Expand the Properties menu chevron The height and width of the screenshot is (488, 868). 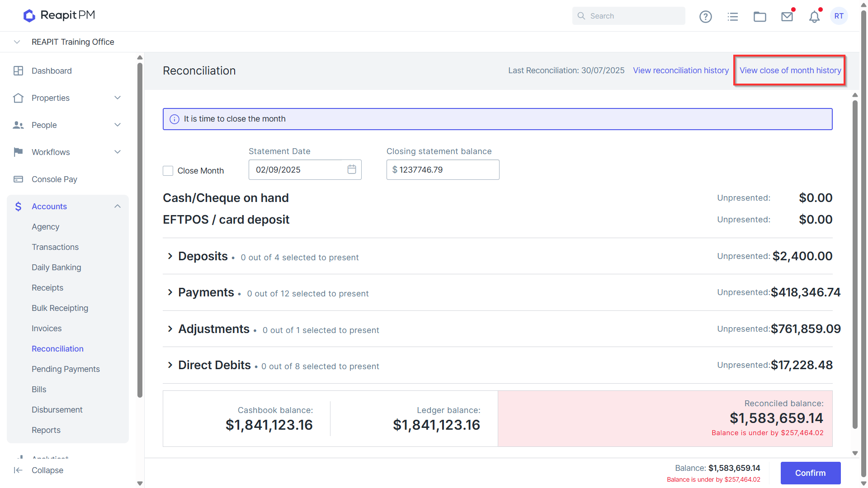point(118,98)
